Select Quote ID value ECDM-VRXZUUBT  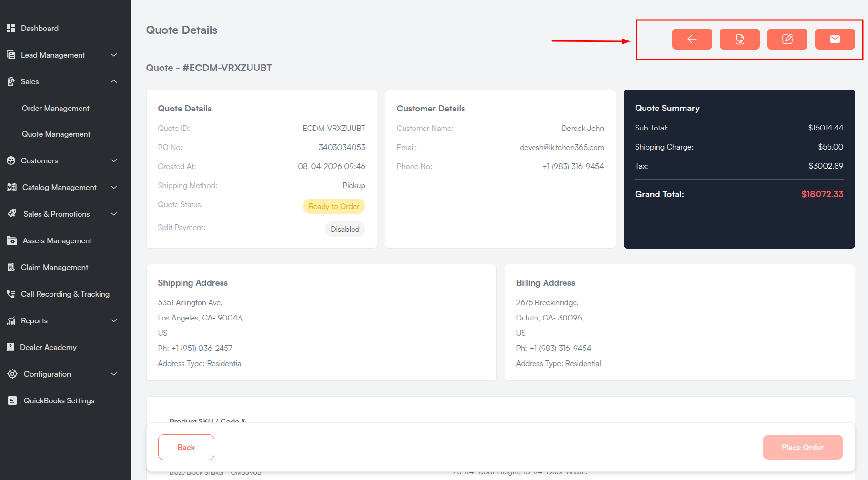(x=334, y=128)
